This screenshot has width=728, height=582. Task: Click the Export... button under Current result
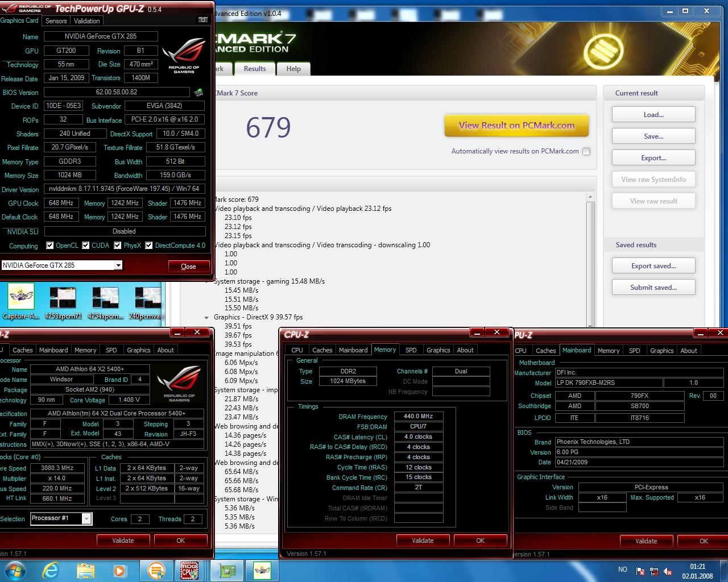click(x=653, y=157)
